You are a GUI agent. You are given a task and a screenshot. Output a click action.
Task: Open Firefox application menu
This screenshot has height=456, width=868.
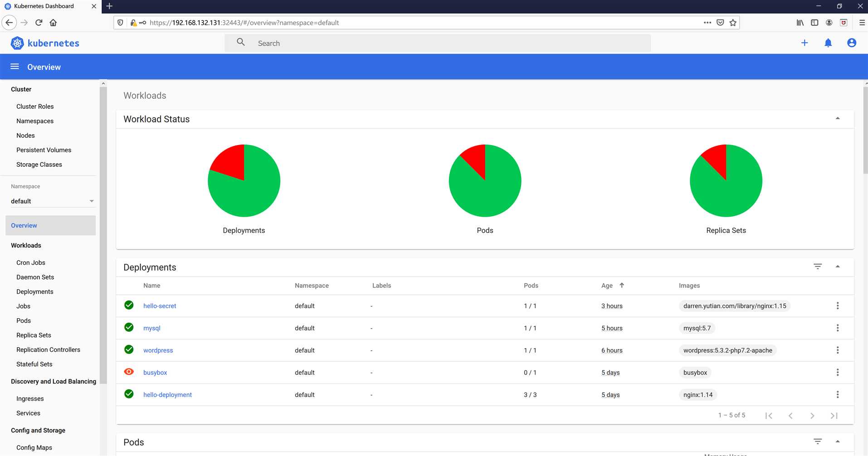862,23
